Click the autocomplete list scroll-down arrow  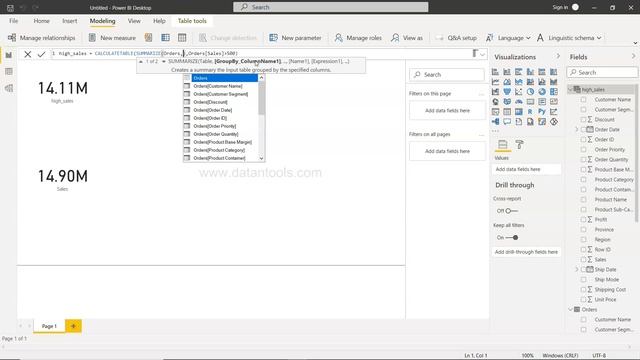point(261,158)
